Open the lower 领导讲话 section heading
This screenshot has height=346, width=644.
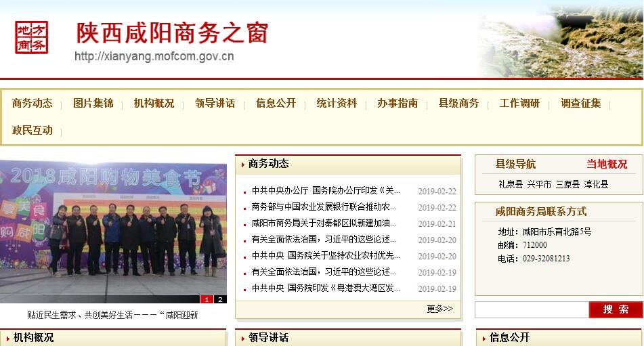[x=268, y=337]
